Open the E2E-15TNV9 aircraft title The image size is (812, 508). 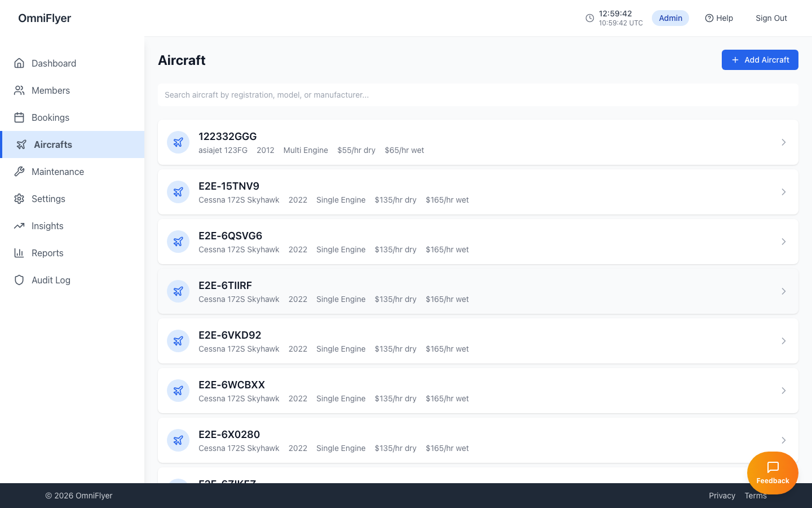click(x=229, y=186)
